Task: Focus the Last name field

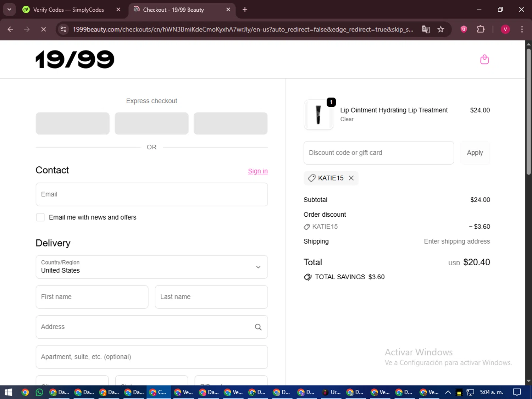Action: click(x=211, y=297)
